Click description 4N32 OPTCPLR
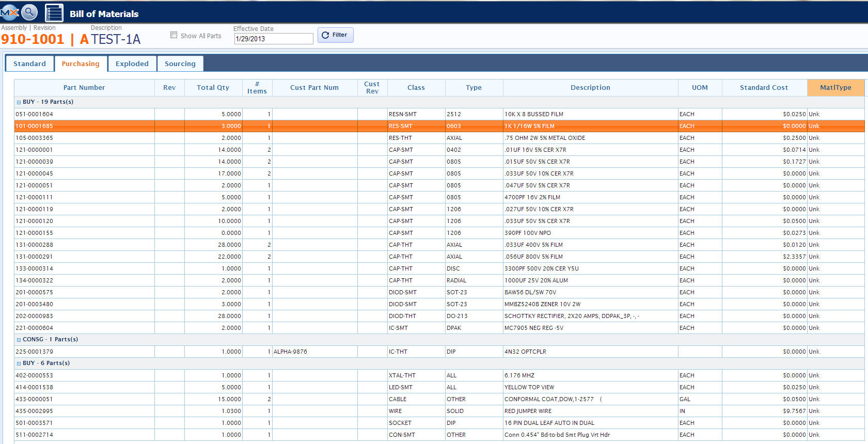Screen dimensions: 868x444 click(525, 352)
